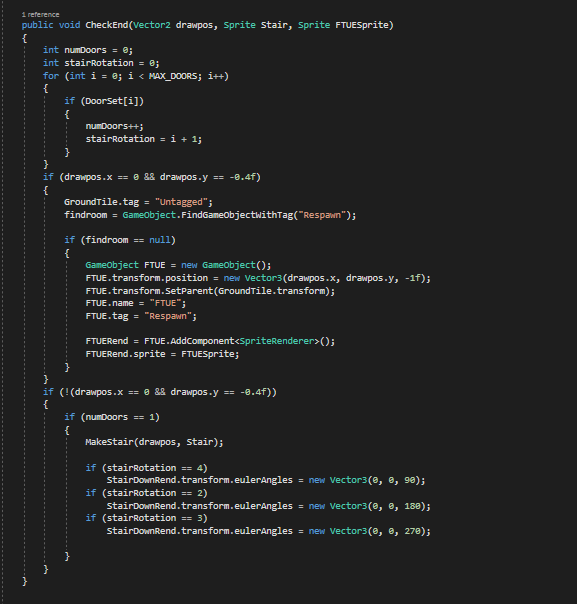Image resolution: width=577 pixels, height=604 pixels.
Task: Click the MakeStair(drawpos, Stair) call
Action: pos(152,442)
